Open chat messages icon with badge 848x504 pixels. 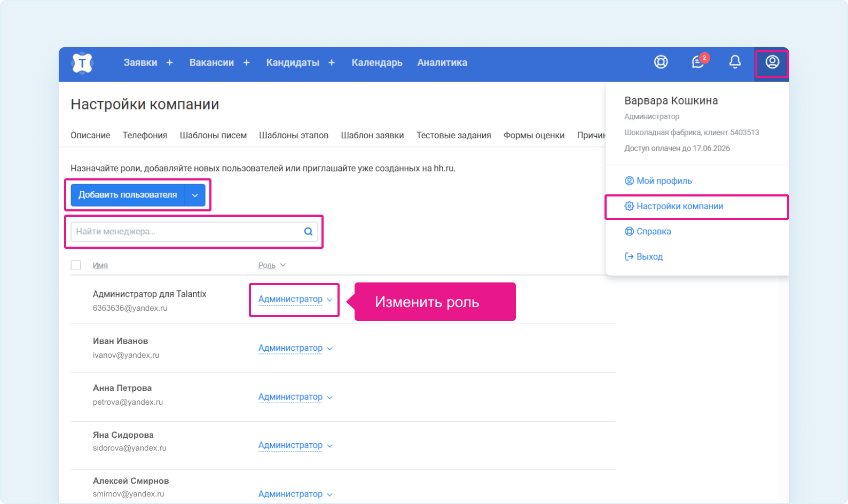click(698, 62)
